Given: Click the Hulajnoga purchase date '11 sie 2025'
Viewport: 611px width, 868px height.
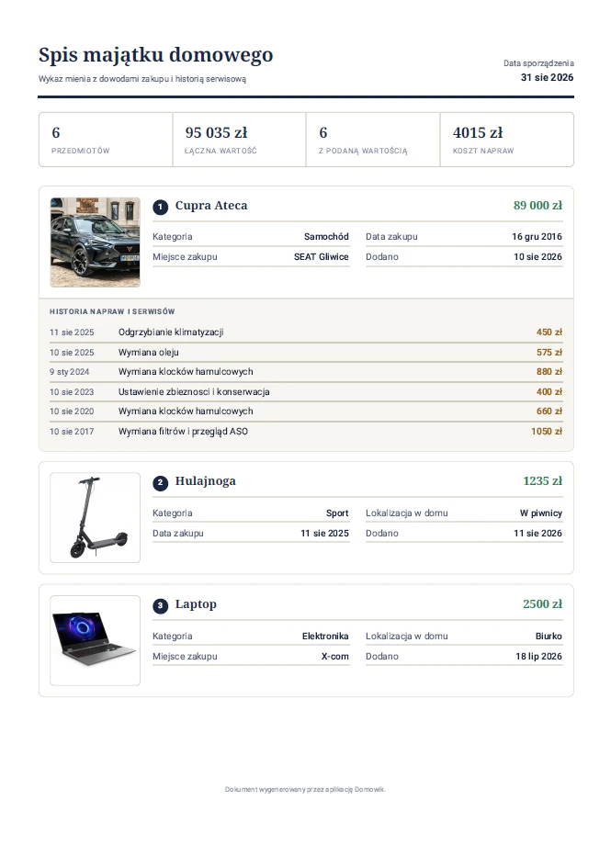Looking at the screenshot, I should tap(324, 533).
